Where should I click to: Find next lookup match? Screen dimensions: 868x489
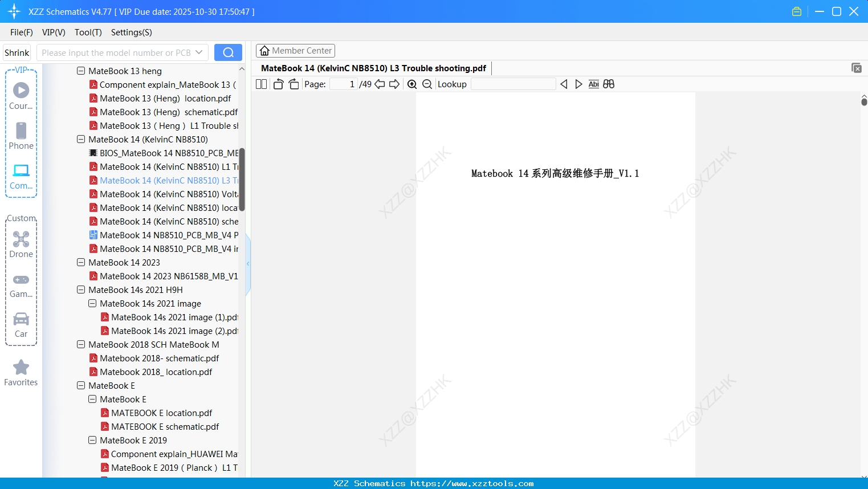pos(578,84)
